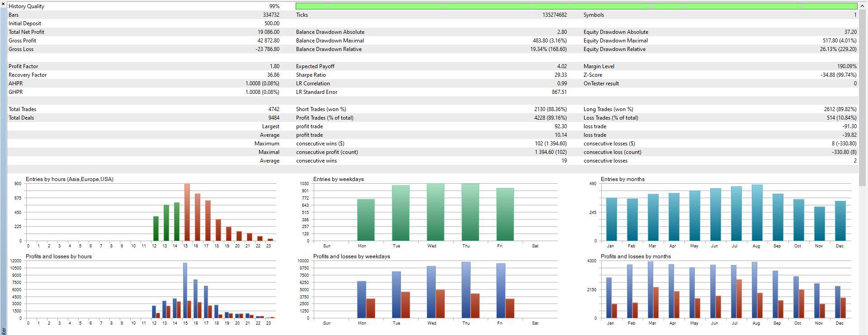The height and width of the screenshot is (335, 868).
Task: Click the vertical Tester panel label
Action: click(3, 330)
